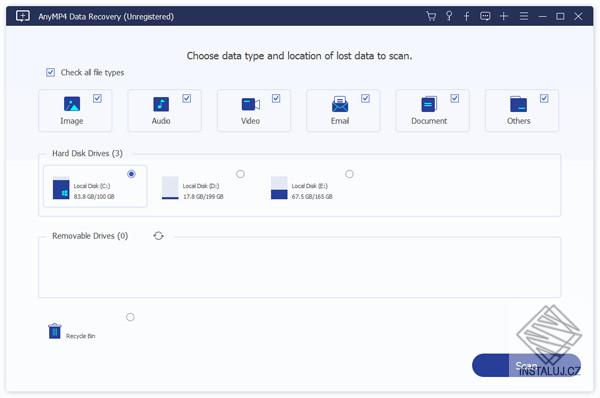This screenshot has width=600, height=398.
Task: Click the Local Disk (D:) label
Action: pos(201,186)
